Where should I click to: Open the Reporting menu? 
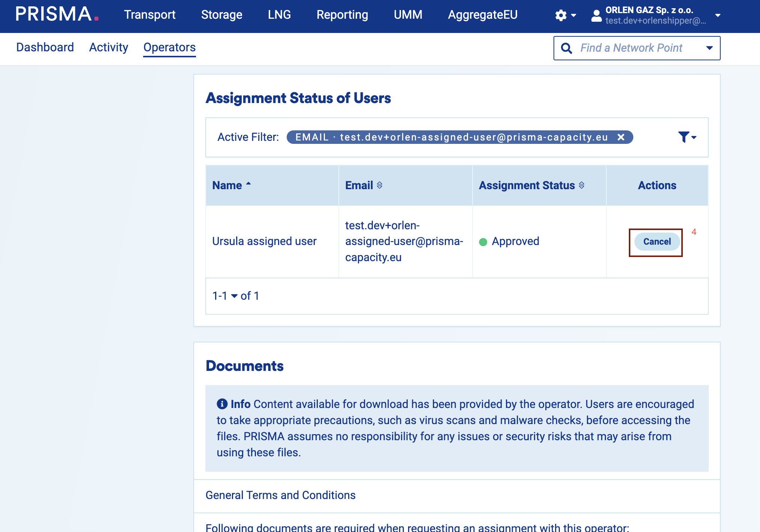[x=342, y=15]
